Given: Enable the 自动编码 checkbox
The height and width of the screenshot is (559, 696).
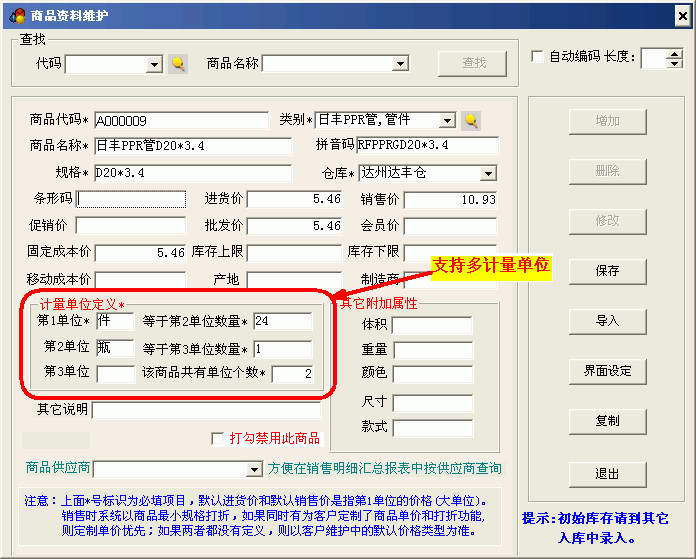Looking at the screenshot, I should coord(537,56).
